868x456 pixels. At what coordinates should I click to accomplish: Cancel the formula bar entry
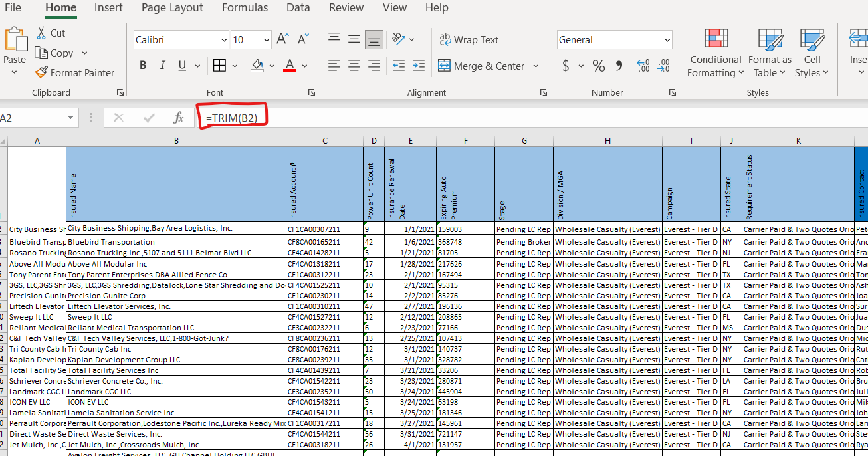coord(119,118)
